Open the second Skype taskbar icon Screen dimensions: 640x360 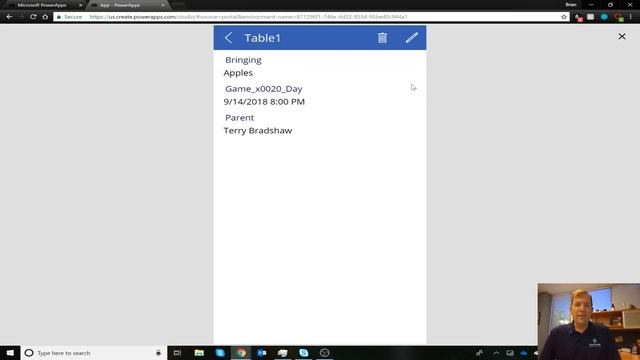click(304, 353)
